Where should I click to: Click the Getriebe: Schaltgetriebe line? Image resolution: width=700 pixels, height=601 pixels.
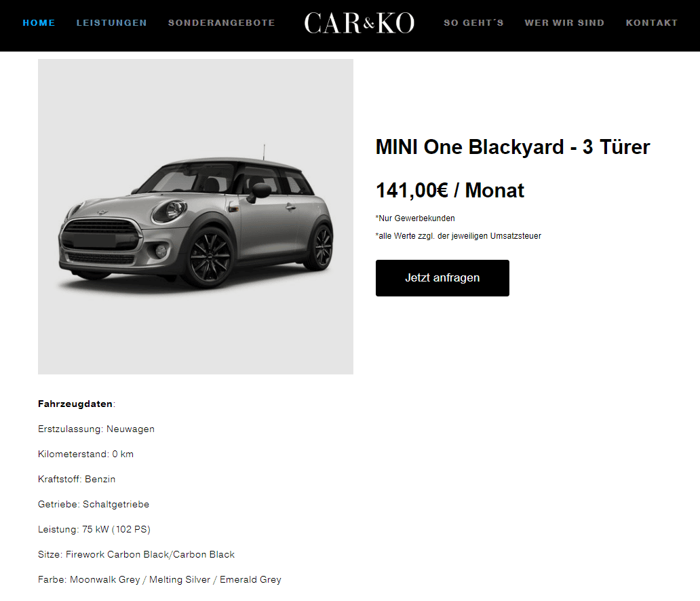(94, 504)
